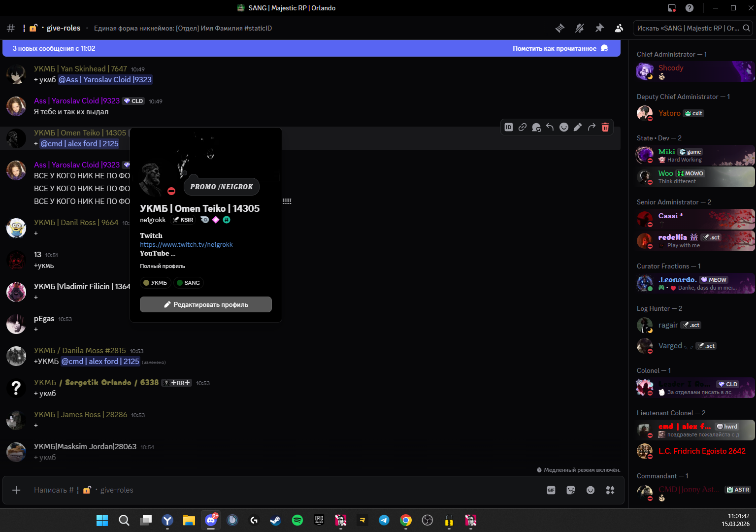Edit the message with the pencil icon
The height and width of the screenshot is (532, 756).
pyautogui.click(x=578, y=127)
